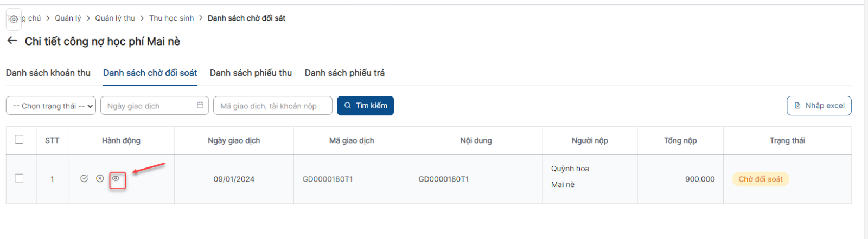Screen dimensions: 868x239
Task: Click the magnifier icon on Tìm kiếm
Action: coord(348,106)
